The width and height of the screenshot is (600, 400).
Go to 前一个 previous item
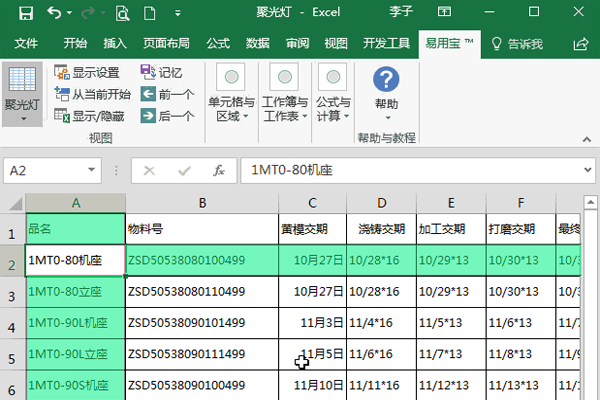tap(167, 94)
